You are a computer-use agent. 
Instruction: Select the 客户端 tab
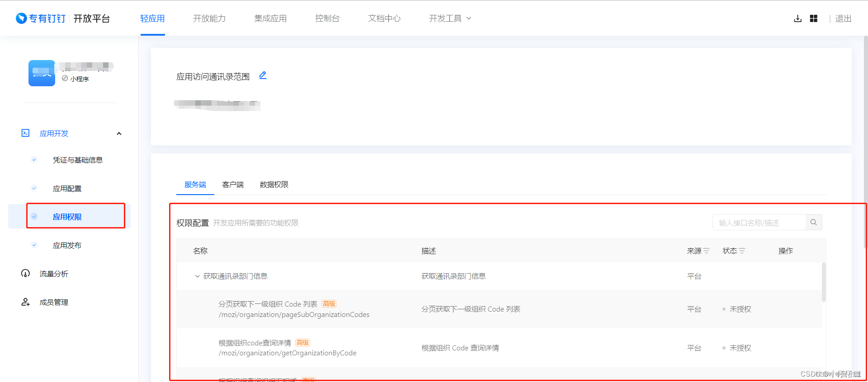233,184
